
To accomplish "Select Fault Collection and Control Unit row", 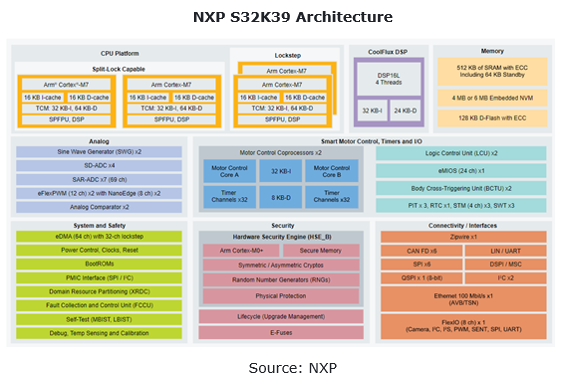I will pyautogui.click(x=99, y=305).
